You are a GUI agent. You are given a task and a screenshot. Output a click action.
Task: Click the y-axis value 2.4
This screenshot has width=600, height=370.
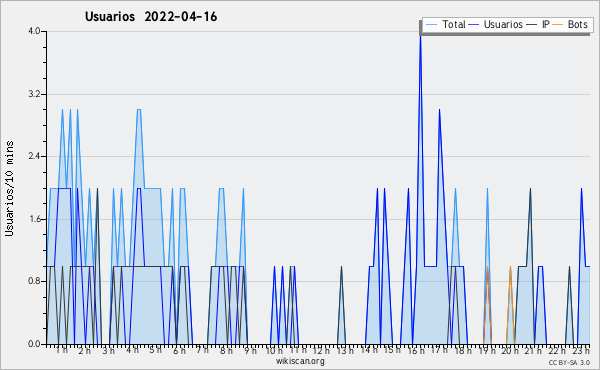click(x=34, y=156)
